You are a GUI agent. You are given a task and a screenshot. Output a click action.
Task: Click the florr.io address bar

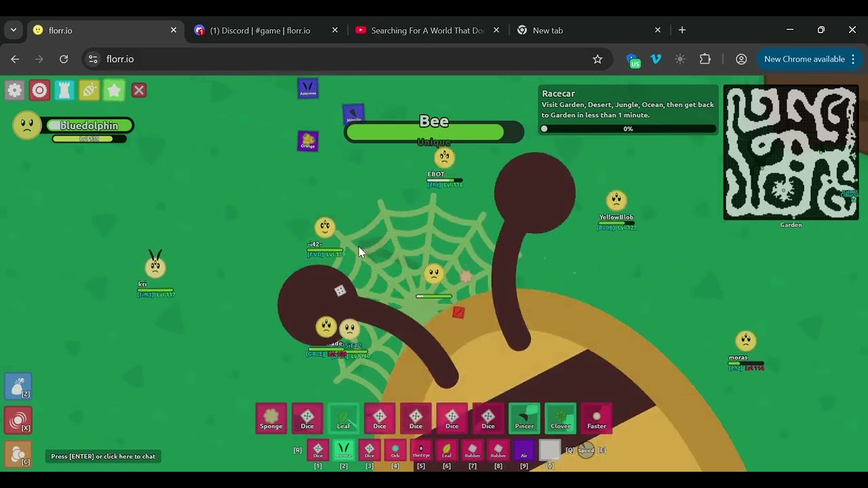pyautogui.click(x=346, y=59)
